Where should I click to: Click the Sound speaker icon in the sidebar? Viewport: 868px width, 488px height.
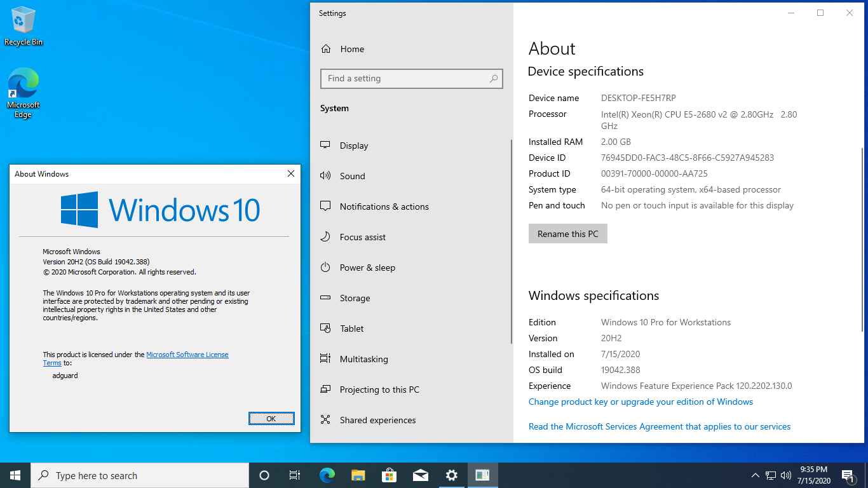coord(325,176)
